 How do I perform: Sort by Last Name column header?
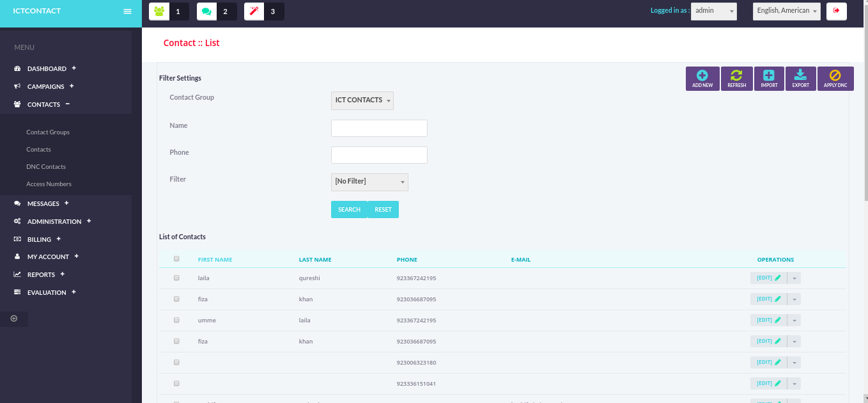point(315,260)
